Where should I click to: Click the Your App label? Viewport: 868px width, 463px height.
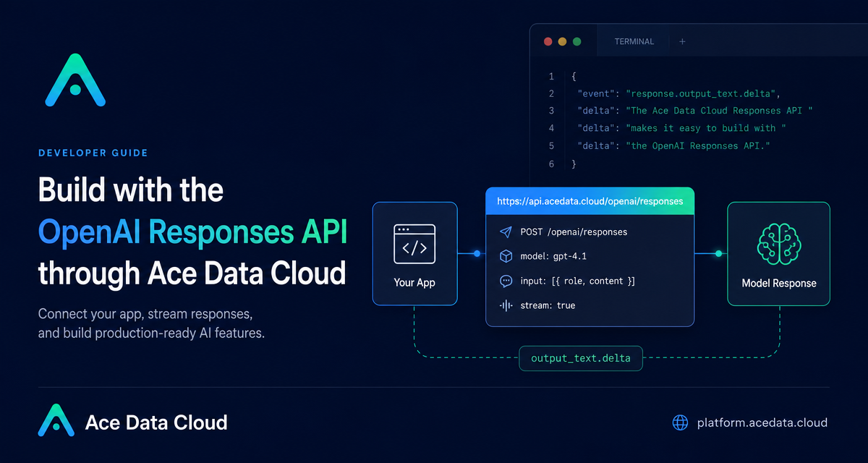pos(414,282)
